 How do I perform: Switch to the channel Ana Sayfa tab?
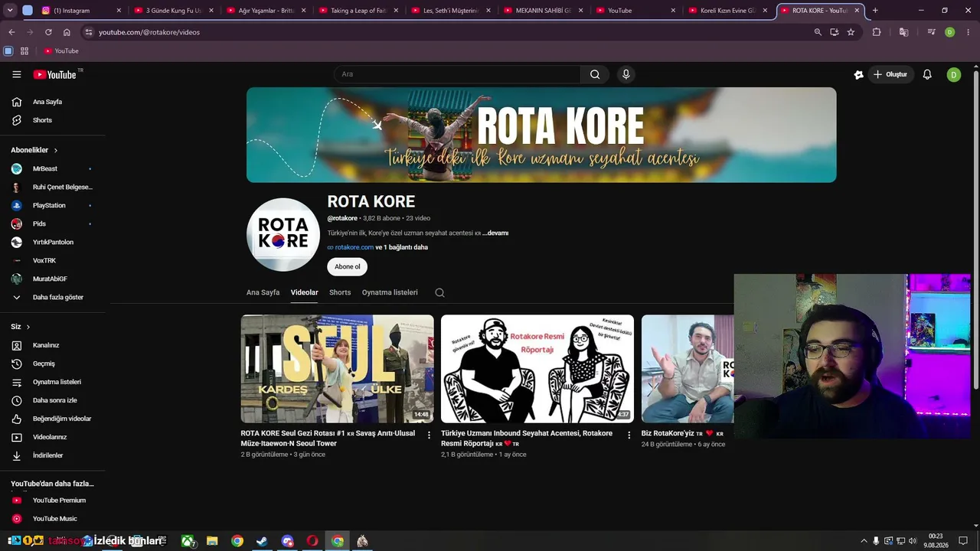coord(263,292)
